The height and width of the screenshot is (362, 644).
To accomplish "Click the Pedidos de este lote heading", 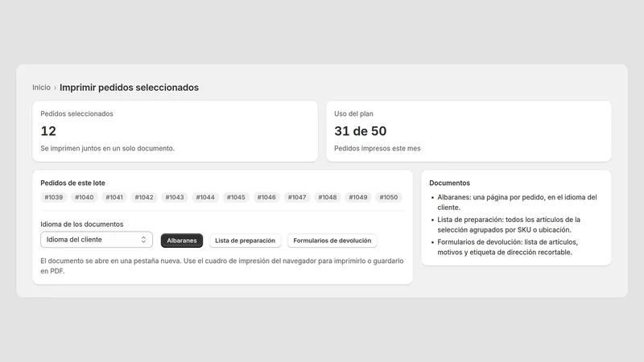I will click(72, 183).
